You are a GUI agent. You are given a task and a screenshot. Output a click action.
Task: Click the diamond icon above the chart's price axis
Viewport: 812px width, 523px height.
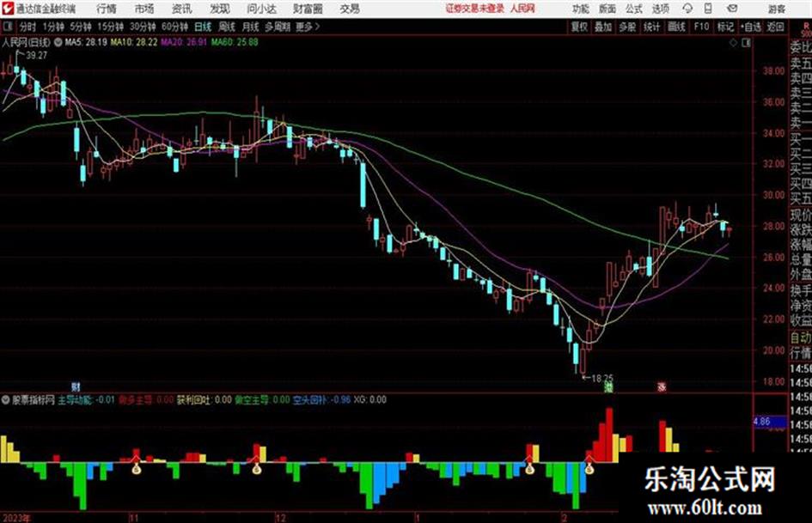pos(733,43)
